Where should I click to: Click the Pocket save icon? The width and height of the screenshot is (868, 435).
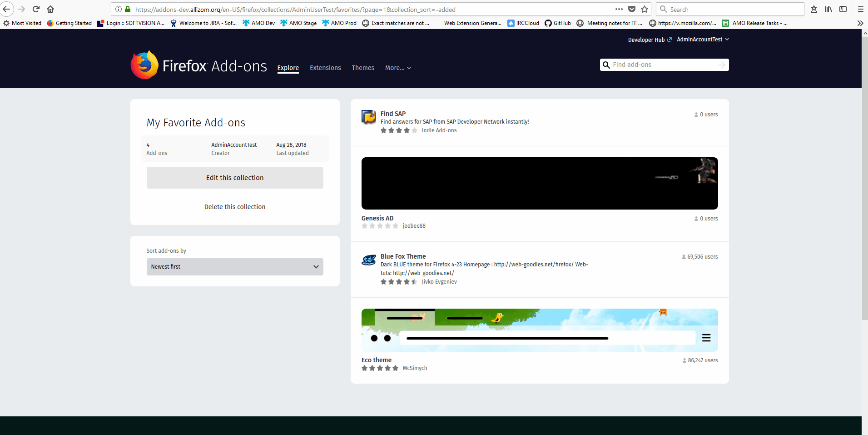(x=632, y=9)
